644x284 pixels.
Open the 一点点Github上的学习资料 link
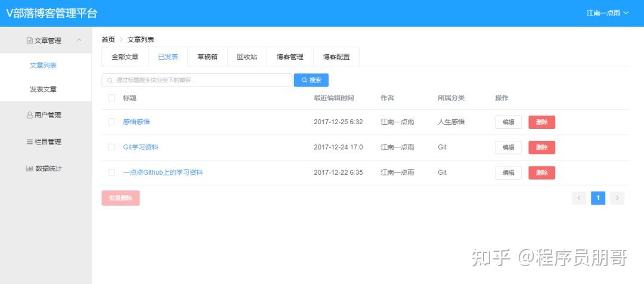point(163,172)
